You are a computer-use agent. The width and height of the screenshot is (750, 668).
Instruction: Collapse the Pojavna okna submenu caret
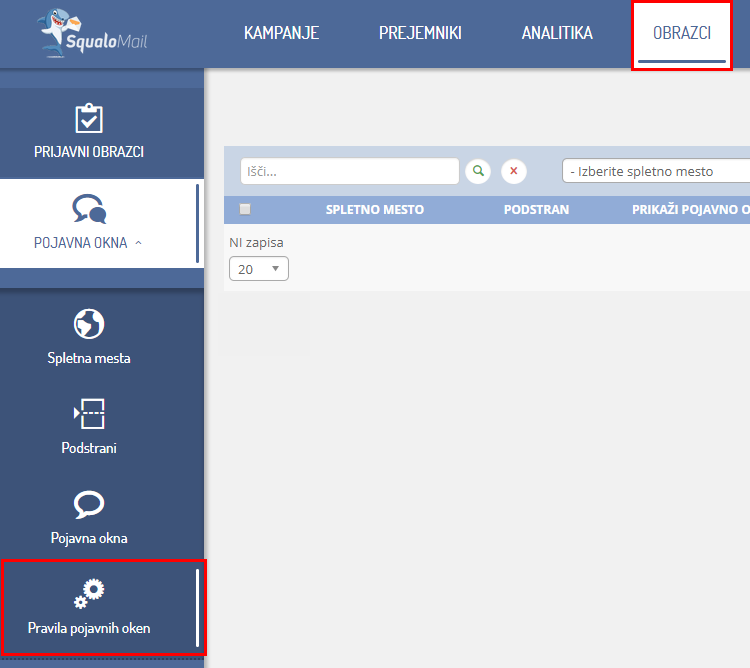(138, 243)
